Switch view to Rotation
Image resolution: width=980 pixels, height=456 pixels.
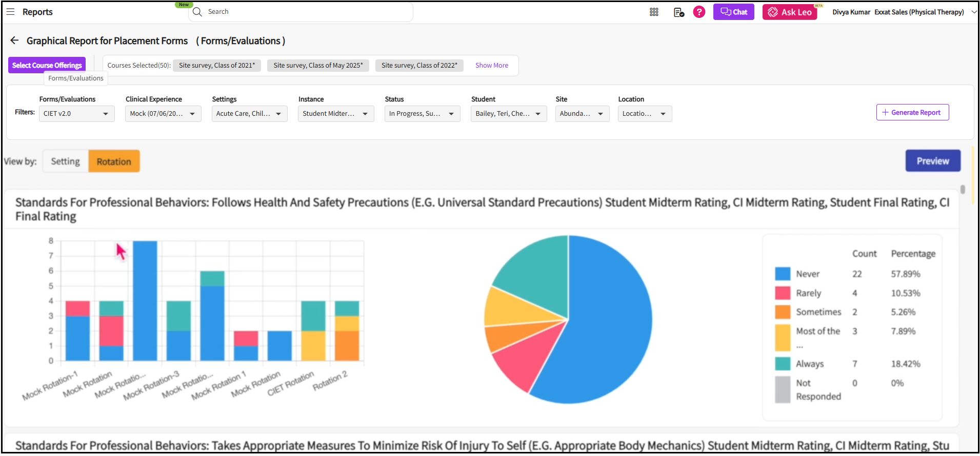click(114, 161)
